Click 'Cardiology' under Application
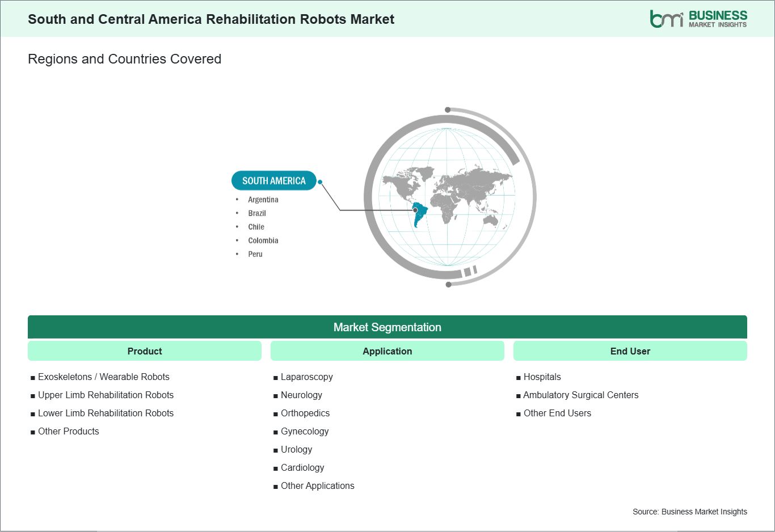The height and width of the screenshot is (532, 775). tap(302, 468)
